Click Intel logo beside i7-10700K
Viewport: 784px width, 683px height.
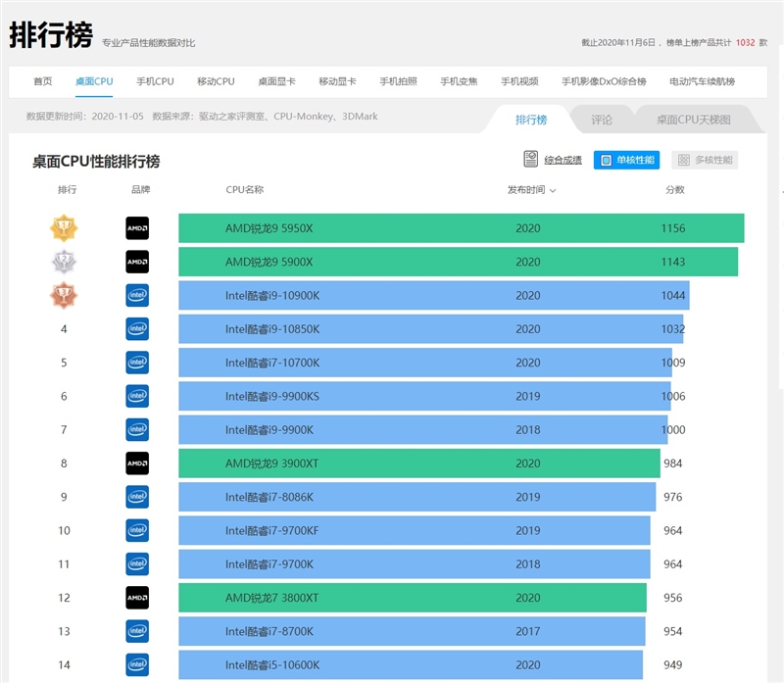pyautogui.click(x=137, y=363)
